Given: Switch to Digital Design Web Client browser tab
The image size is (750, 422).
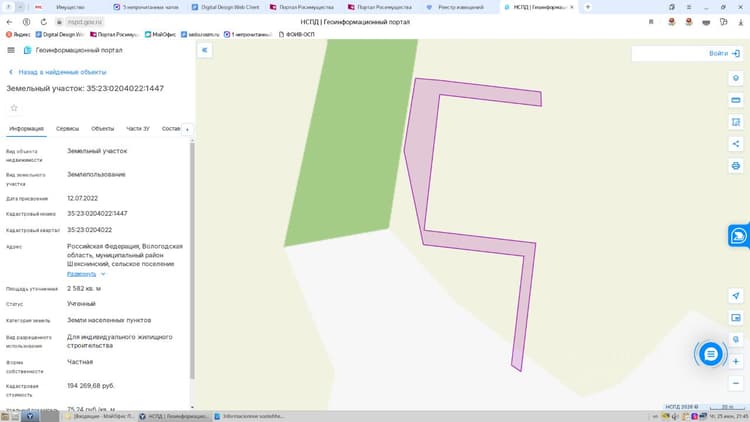Looking at the screenshot, I should pyautogui.click(x=225, y=7).
